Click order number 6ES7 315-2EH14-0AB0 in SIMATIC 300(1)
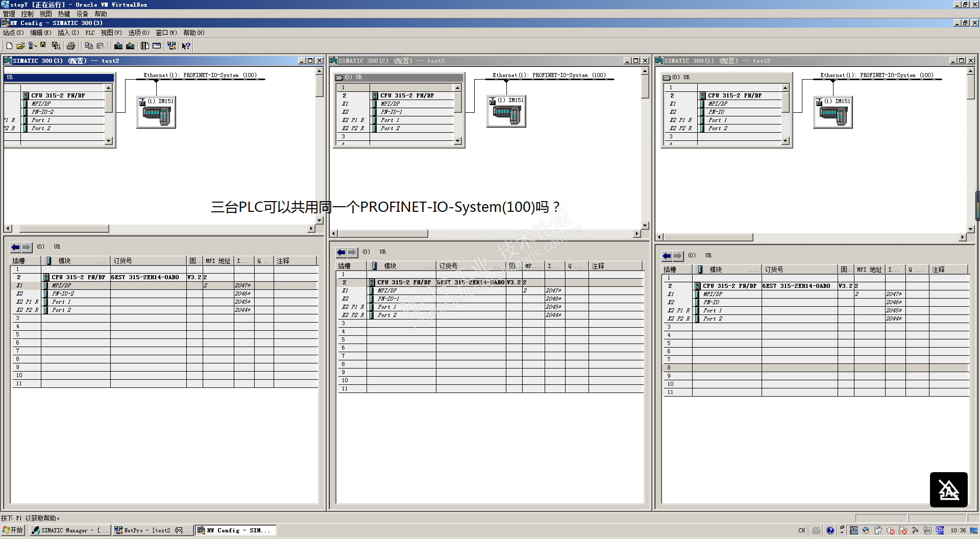This screenshot has width=980, height=539. point(796,286)
